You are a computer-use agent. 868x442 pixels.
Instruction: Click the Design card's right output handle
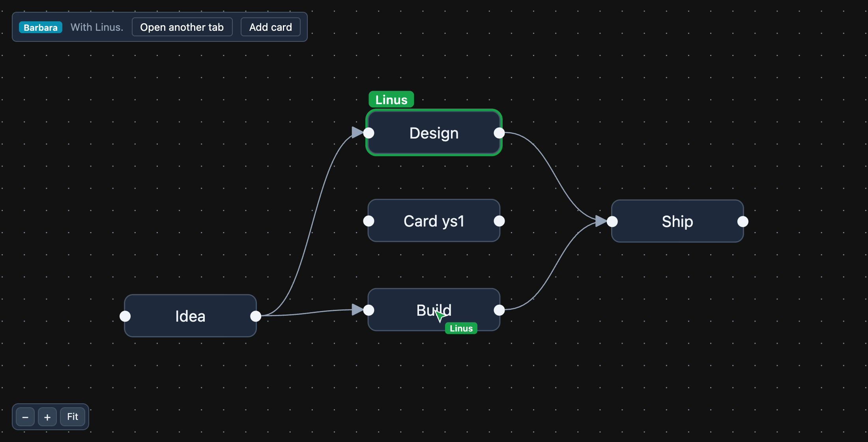499,133
